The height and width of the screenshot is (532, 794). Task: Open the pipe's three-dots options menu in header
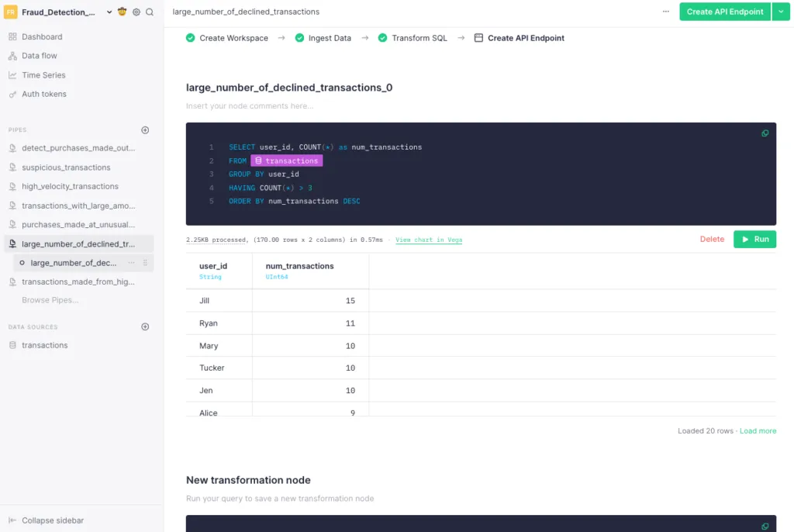(x=666, y=12)
